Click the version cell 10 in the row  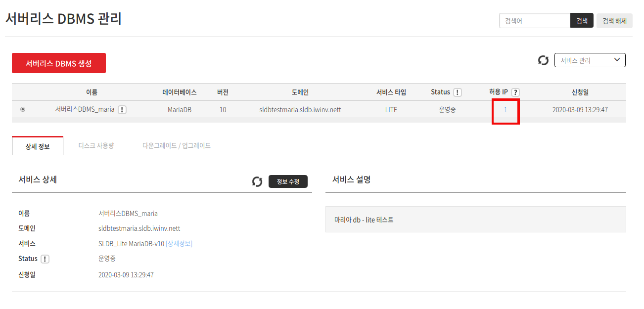coord(223,110)
